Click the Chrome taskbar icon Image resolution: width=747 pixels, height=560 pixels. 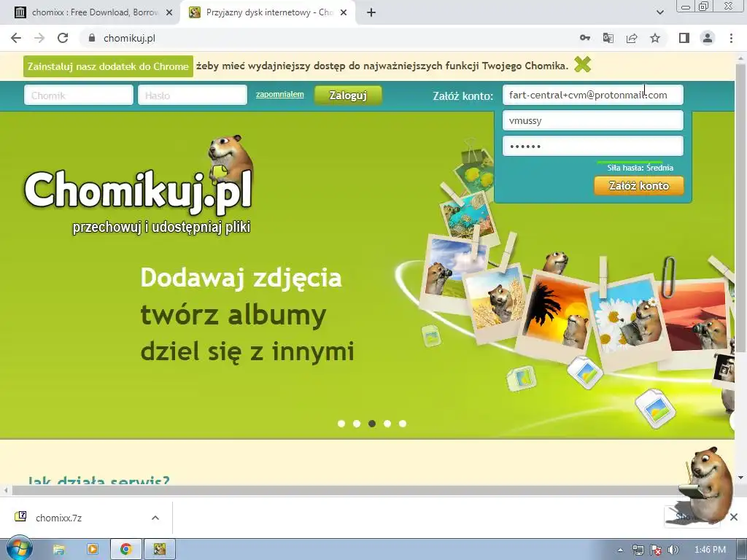click(125, 550)
